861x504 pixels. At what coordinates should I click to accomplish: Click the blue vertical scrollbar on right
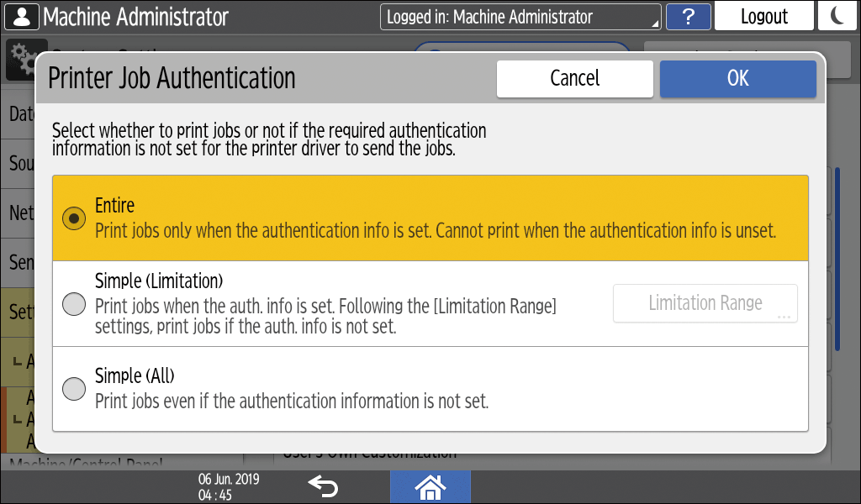837,252
